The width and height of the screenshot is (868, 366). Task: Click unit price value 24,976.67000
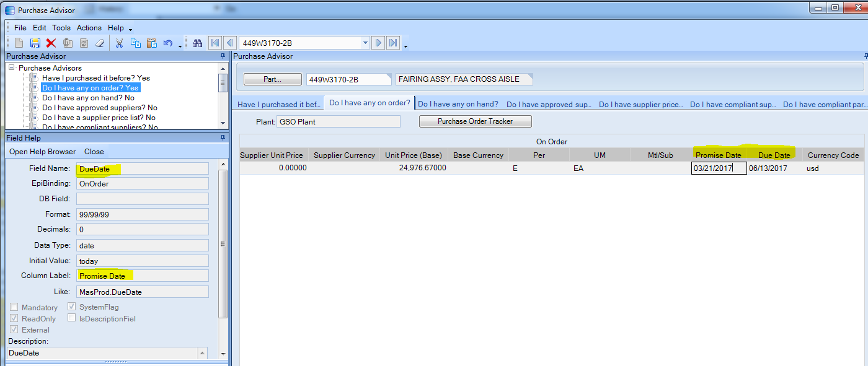424,168
